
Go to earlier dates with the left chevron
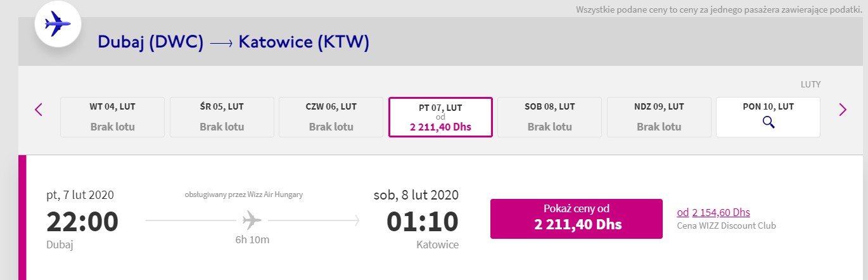tap(38, 110)
